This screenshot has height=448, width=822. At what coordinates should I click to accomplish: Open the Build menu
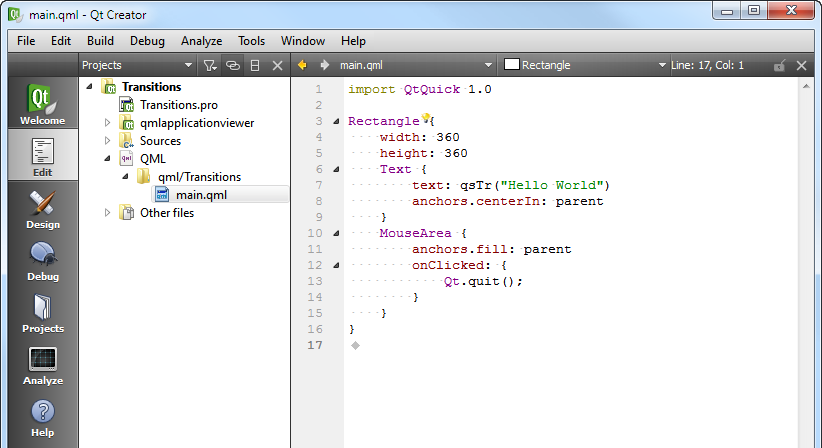point(100,41)
